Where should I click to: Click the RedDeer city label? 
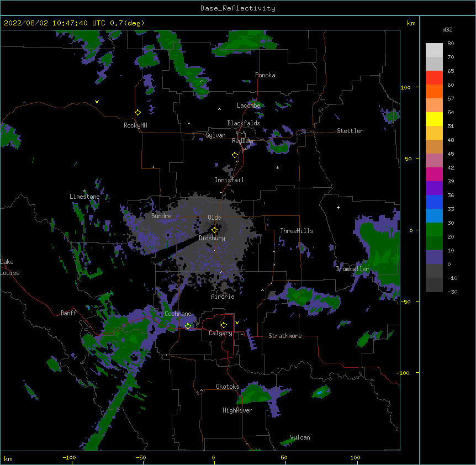(x=243, y=141)
